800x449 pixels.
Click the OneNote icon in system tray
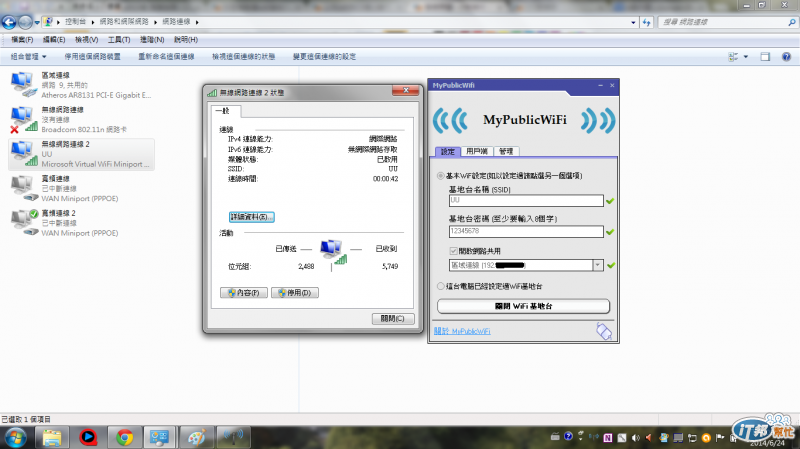pyautogui.click(x=608, y=438)
